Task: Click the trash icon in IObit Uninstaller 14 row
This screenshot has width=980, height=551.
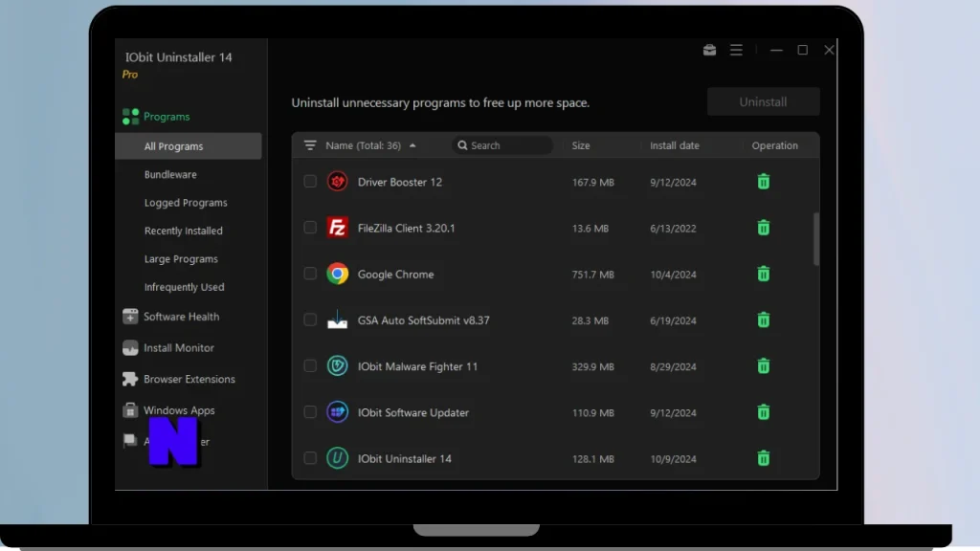Action: pos(763,458)
